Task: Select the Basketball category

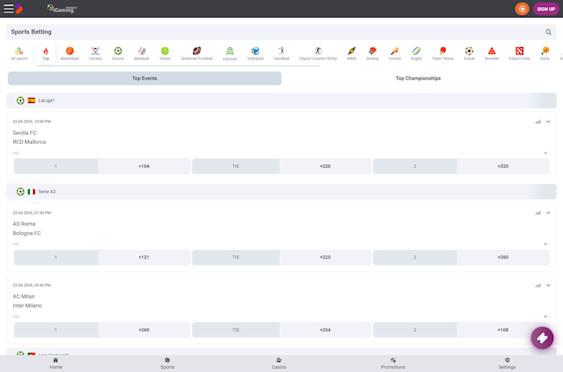Action: point(70,54)
